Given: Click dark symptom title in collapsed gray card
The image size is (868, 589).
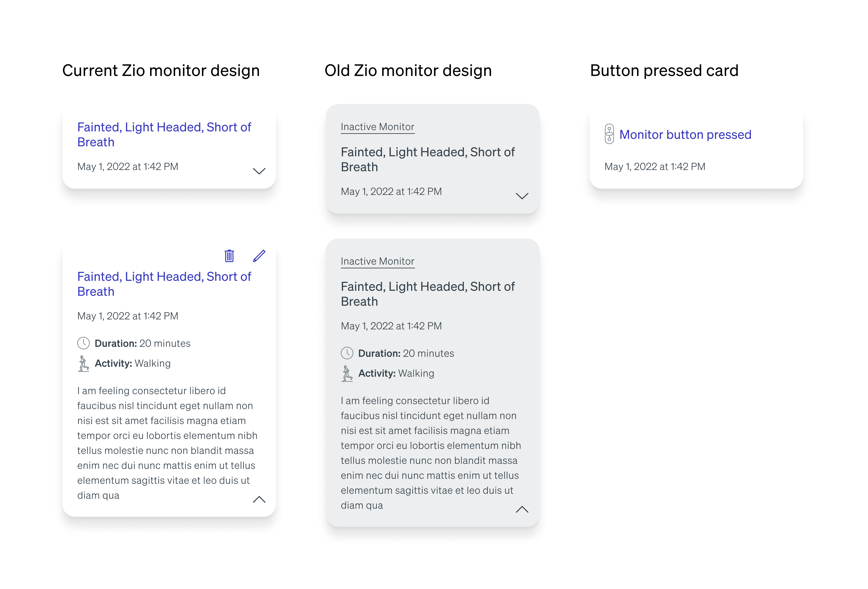Looking at the screenshot, I should [428, 159].
